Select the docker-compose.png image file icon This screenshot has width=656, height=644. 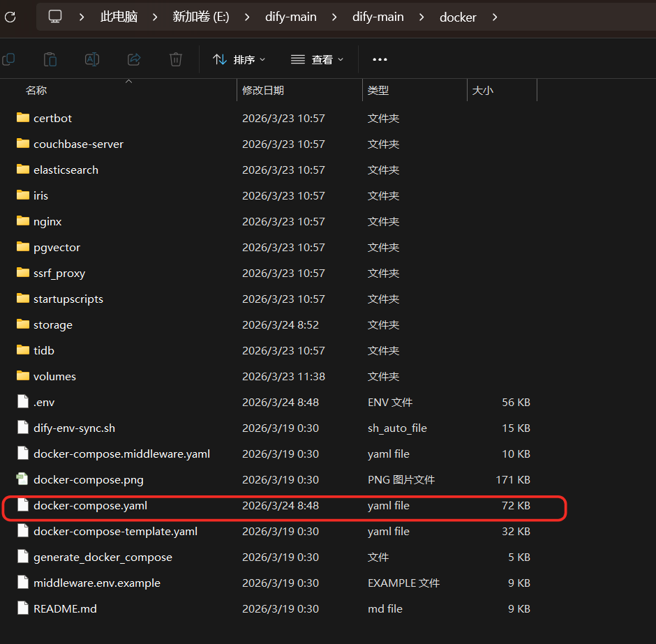22,479
